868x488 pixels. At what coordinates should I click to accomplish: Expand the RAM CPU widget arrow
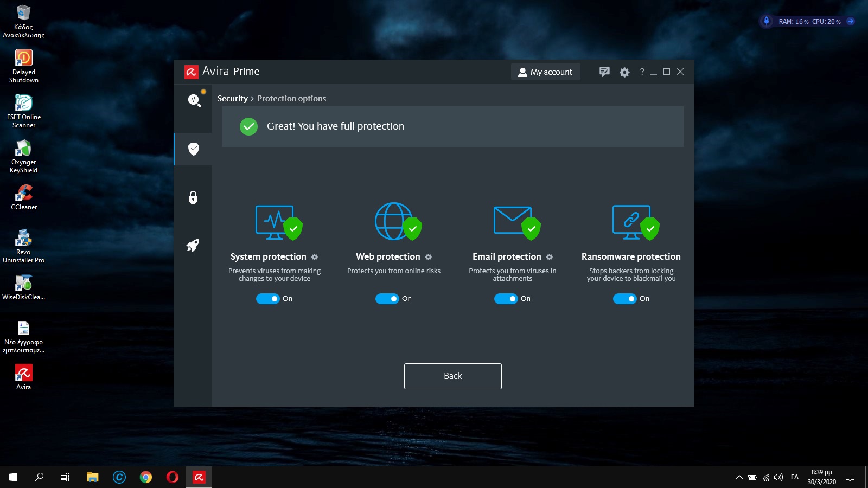851,22
